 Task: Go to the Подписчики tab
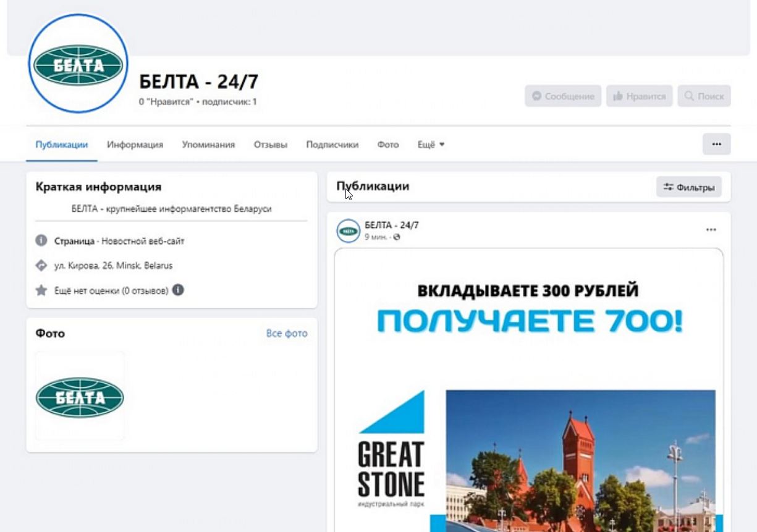pyautogui.click(x=332, y=145)
